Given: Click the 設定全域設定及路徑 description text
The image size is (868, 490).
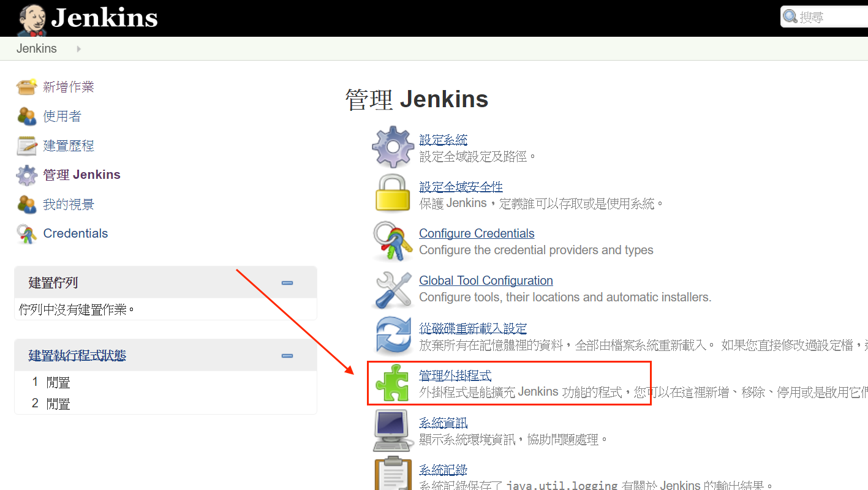Looking at the screenshot, I should coord(478,157).
